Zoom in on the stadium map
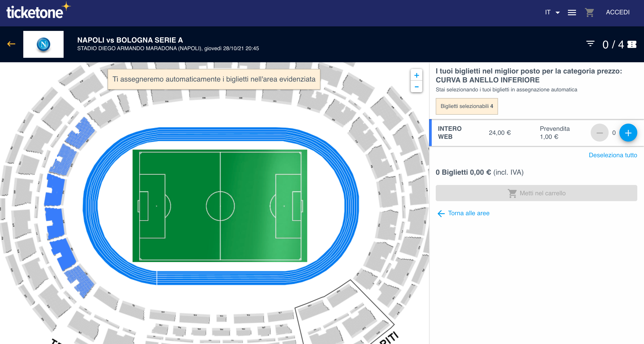 coord(416,75)
